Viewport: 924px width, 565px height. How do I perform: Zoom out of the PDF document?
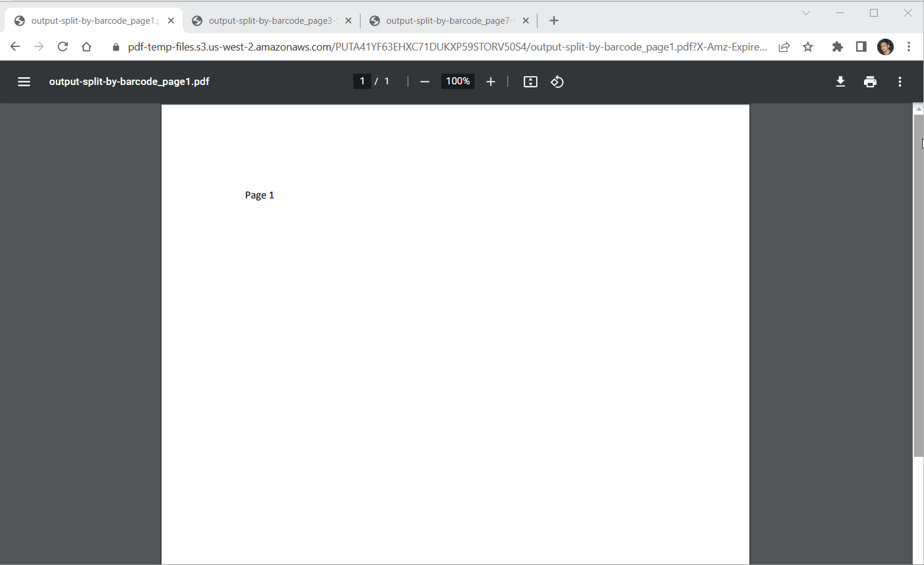[425, 82]
